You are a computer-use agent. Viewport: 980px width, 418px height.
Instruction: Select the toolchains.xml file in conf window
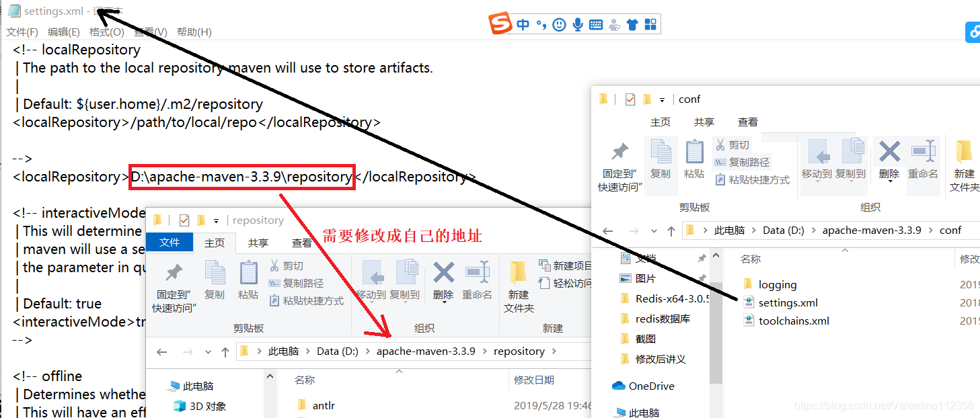tap(794, 321)
